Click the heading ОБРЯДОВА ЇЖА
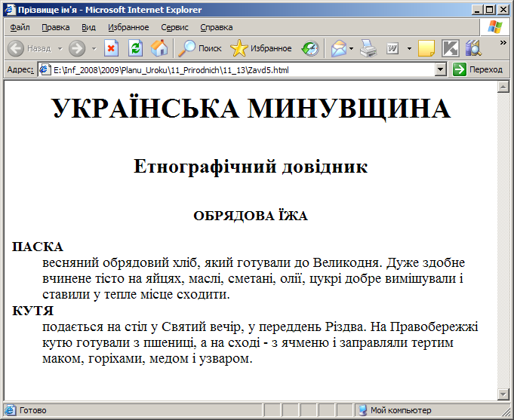The image size is (514, 420). 251,216
